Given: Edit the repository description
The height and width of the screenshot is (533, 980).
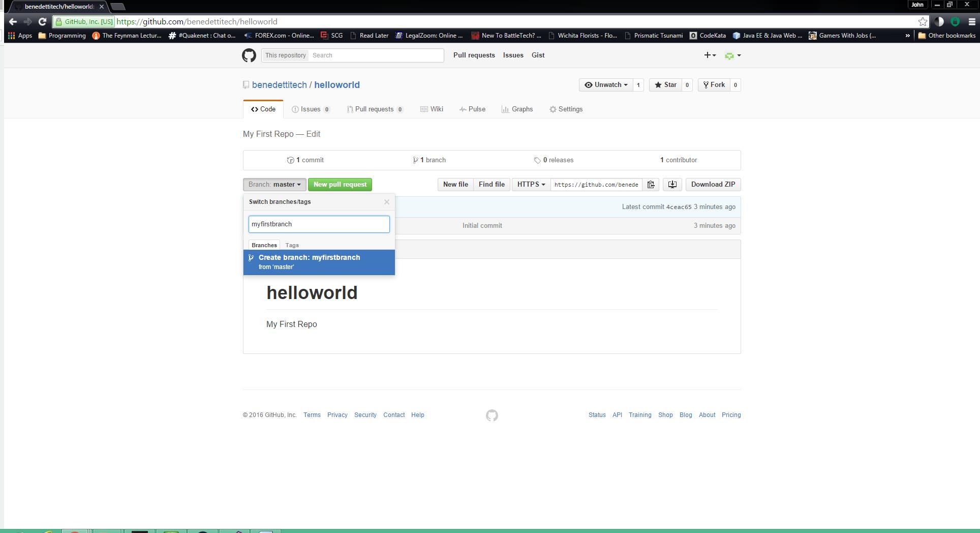Looking at the screenshot, I should tap(313, 134).
